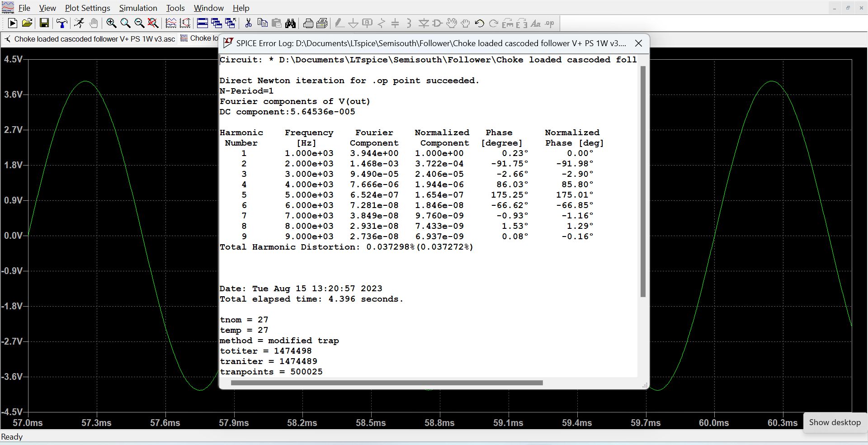Open the Window menu
The width and height of the screenshot is (868, 445).
click(x=209, y=8)
